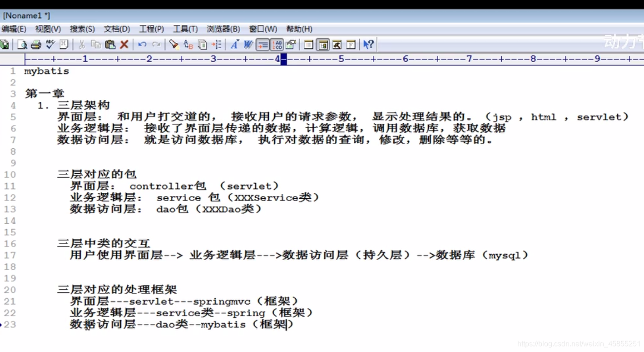Click the red X Delete icon
Image resolution: width=644 pixels, height=352 pixels.
[124, 45]
